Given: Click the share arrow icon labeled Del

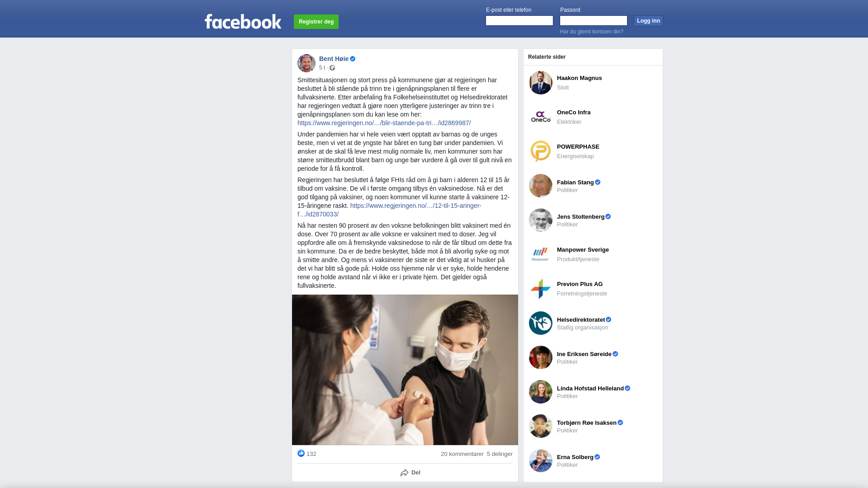Looking at the screenshot, I should [404, 473].
